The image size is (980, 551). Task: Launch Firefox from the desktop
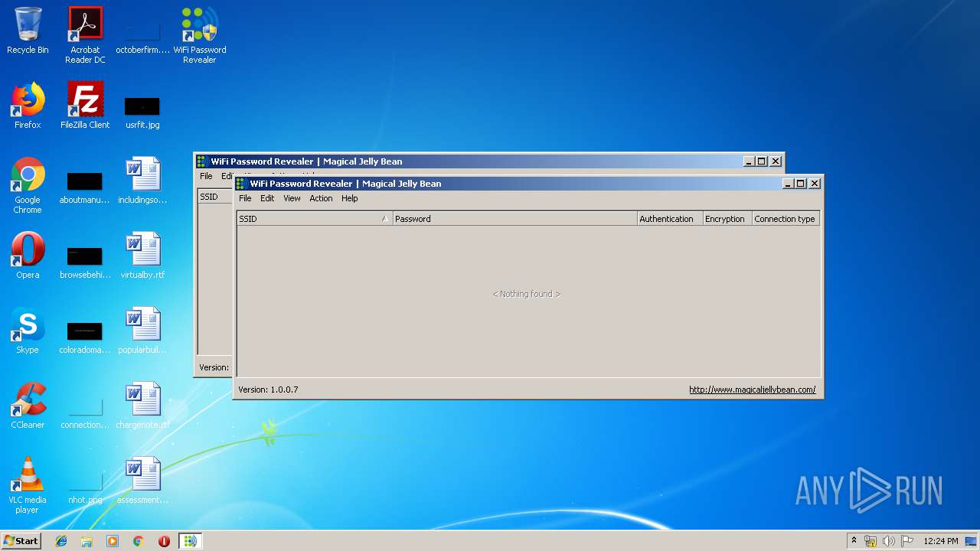pyautogui.click(x=28, y=106)
